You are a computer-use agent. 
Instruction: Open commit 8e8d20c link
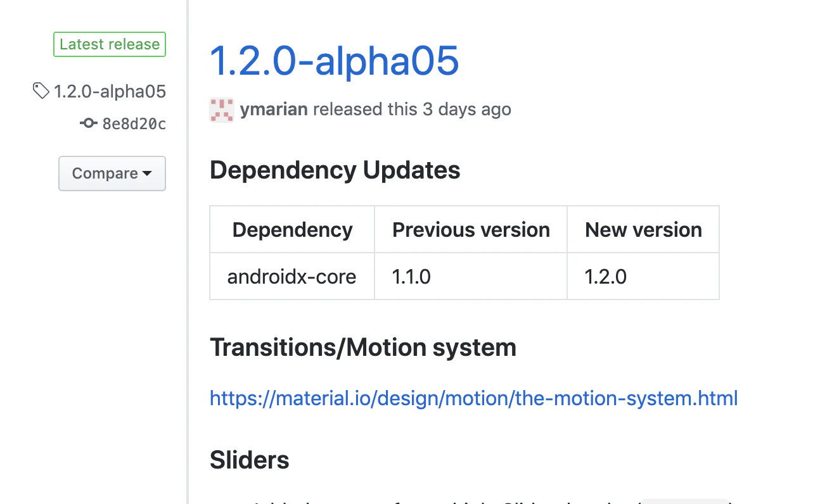[134, 123]
